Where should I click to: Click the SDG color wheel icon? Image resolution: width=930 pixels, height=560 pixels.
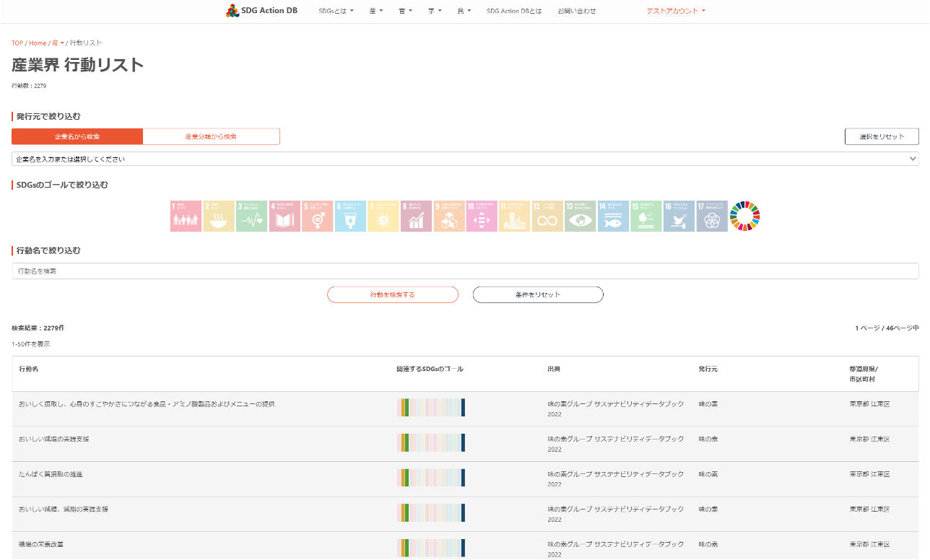click(744, 216)
